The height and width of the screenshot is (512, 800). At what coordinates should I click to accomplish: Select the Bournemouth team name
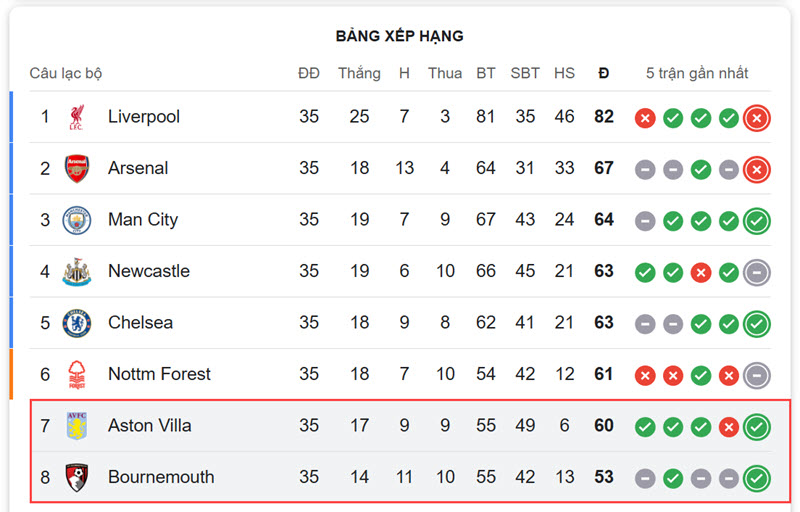pos(161,477)
